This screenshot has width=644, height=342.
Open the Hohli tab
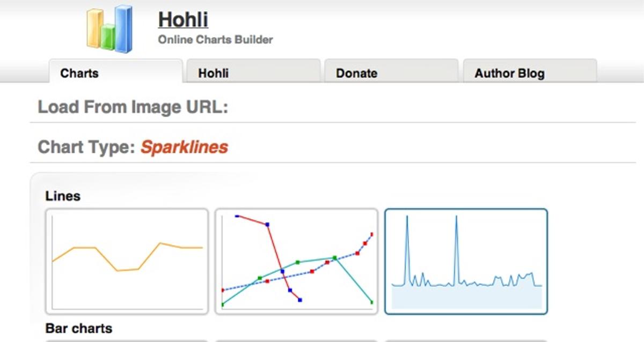coord(213,73)
